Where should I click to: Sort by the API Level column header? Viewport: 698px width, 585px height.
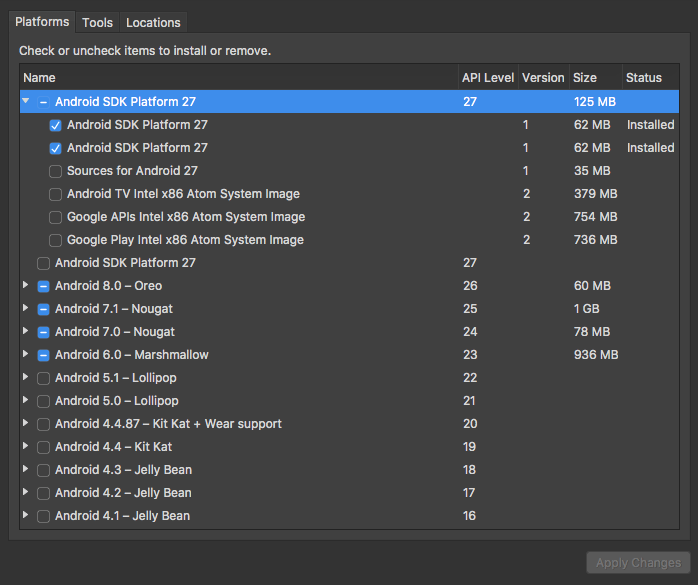pyautogui.click(x=487, y=77)
